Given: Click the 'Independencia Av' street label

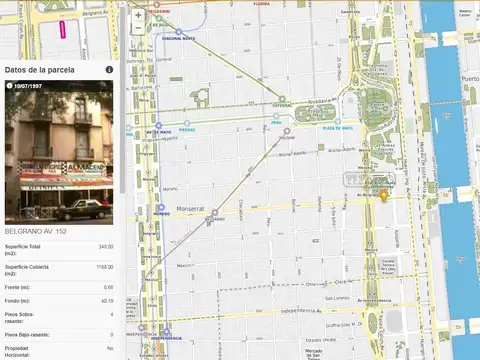Looking at the screenshot, I should 301,311.
